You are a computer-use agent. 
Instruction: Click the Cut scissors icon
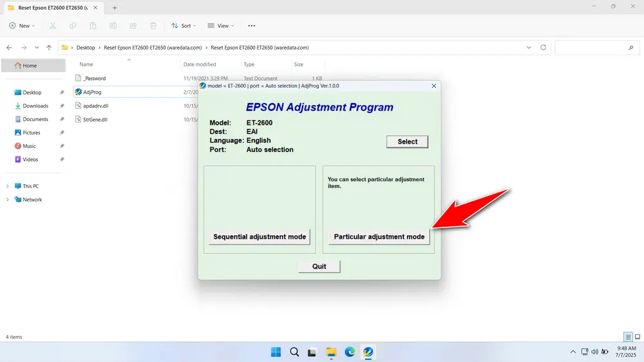pyautogui.click(x=53, y=26)
